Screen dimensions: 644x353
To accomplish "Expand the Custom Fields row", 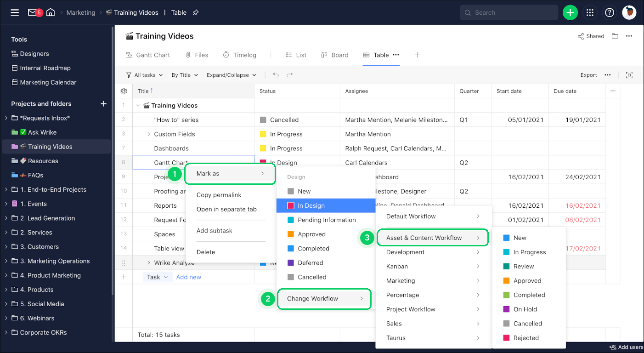I will [x=148, y=134].
